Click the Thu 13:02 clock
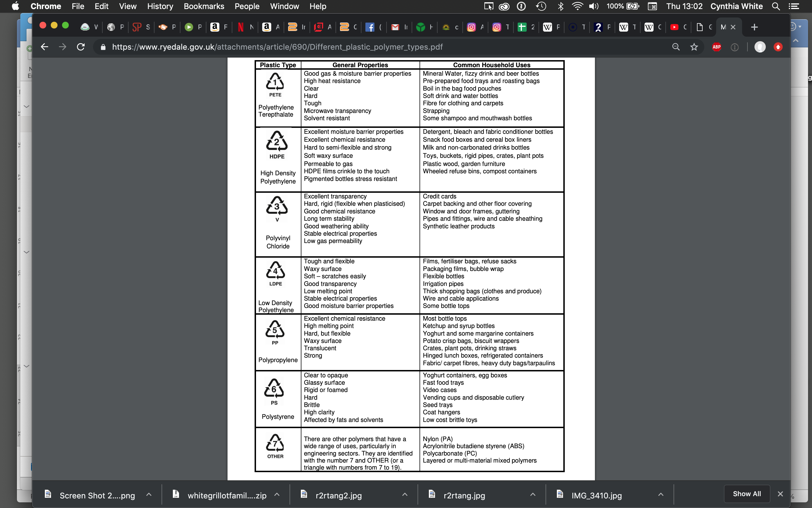 684,6
